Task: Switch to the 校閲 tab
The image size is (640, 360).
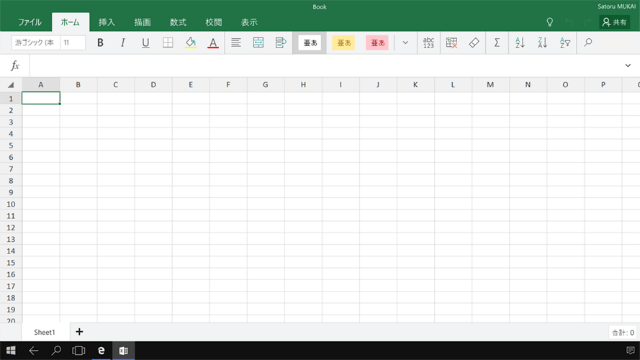Action: tap(213, 22)
